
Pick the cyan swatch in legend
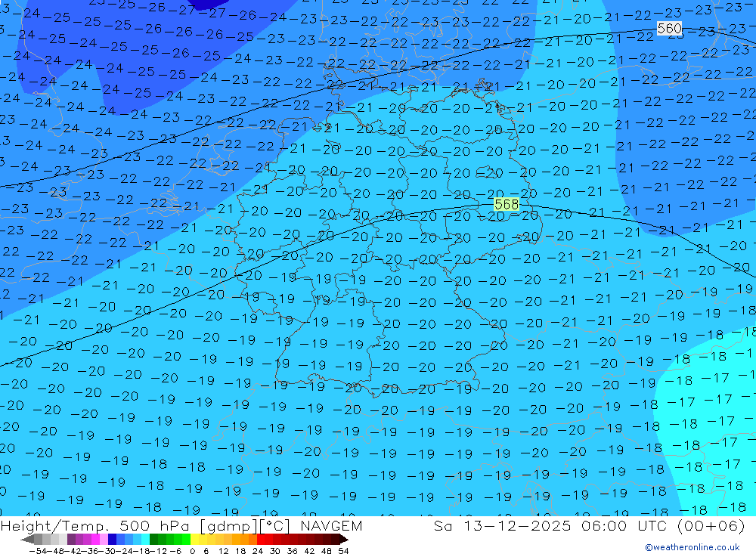(x=146, y=539)
